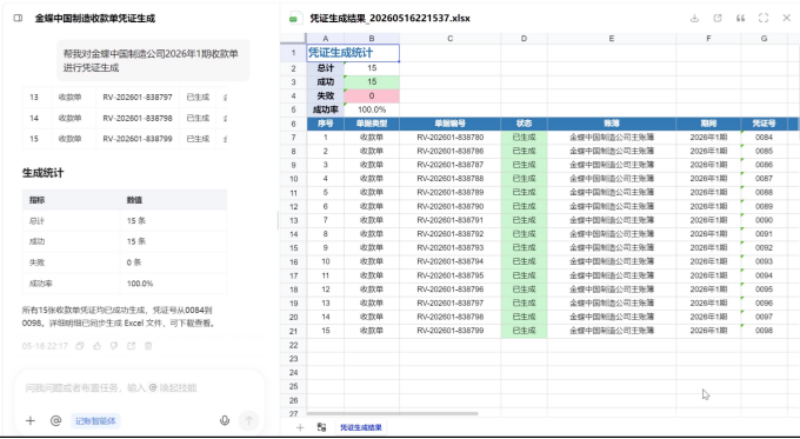This screenshot has height=439, width=800.
Task: Like the response with thumbs up
Action: [97, 346]
